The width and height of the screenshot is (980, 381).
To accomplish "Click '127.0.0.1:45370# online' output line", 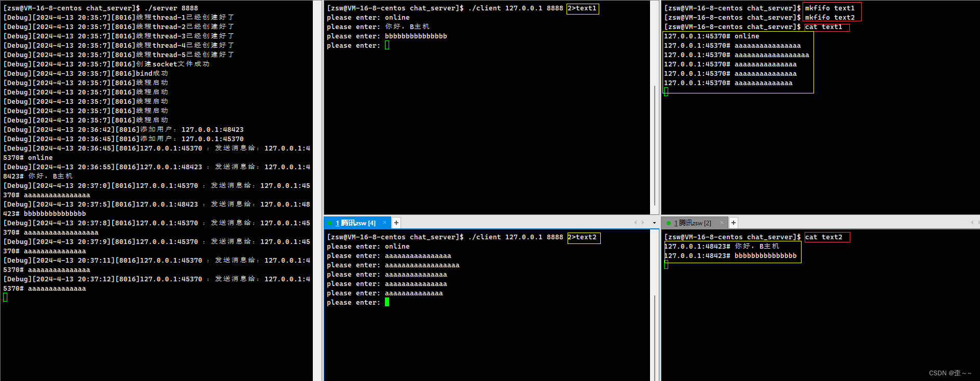I will 711,36.
